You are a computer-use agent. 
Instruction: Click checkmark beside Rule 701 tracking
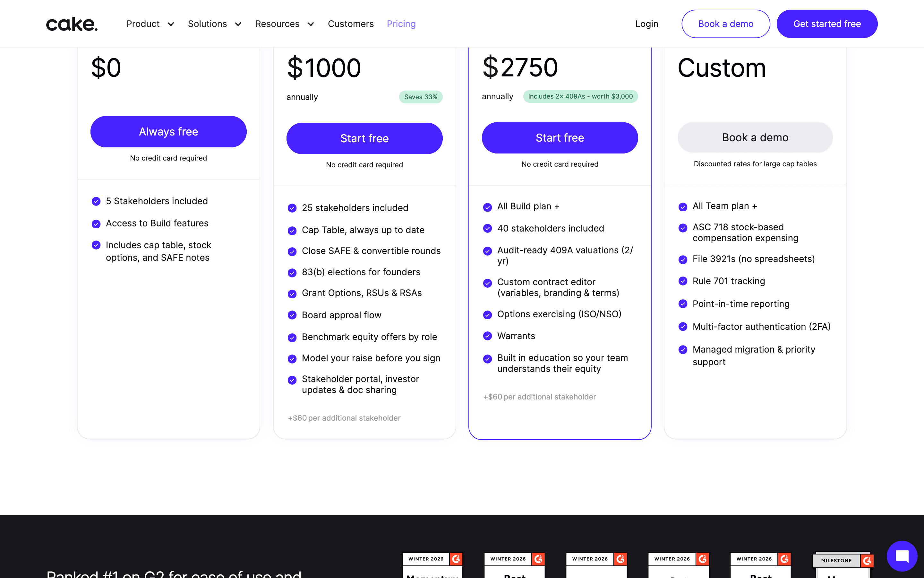(683, 281)
